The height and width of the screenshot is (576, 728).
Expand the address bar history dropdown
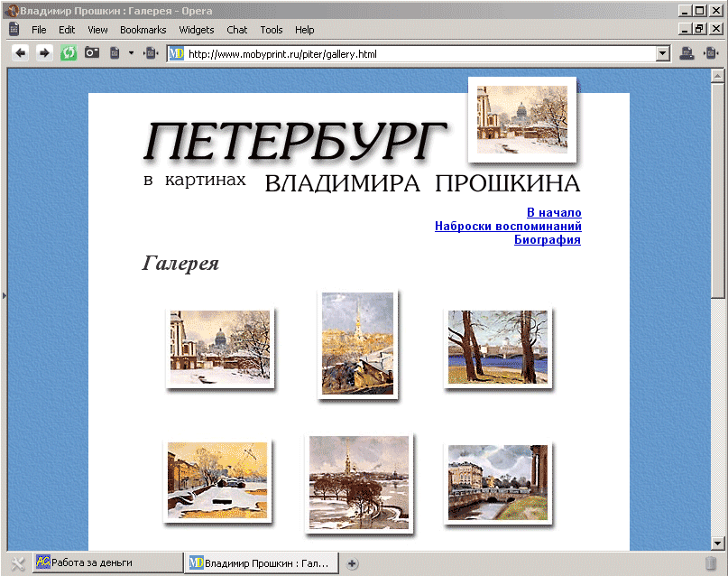click(662, 54)
